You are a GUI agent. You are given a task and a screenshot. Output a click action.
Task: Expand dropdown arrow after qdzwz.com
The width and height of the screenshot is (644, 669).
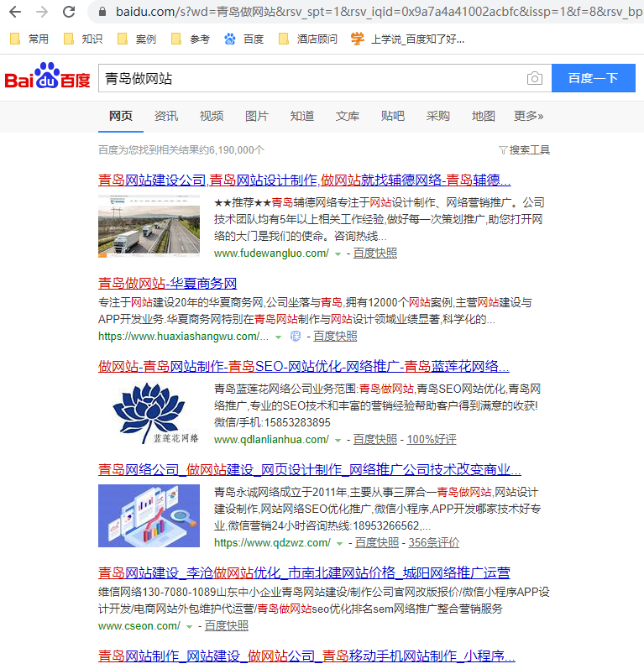click(x=340, y=544)
